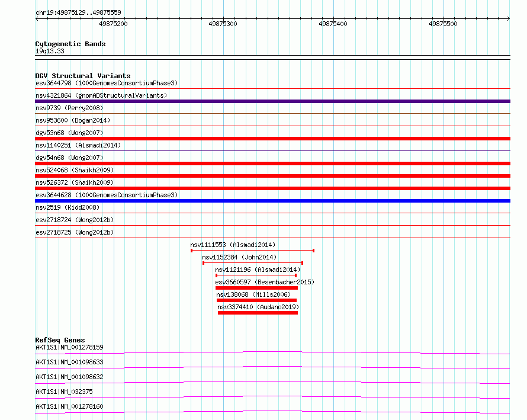
Task: Click the red dgv54n68 variant bar
Action: click(272, 163)
